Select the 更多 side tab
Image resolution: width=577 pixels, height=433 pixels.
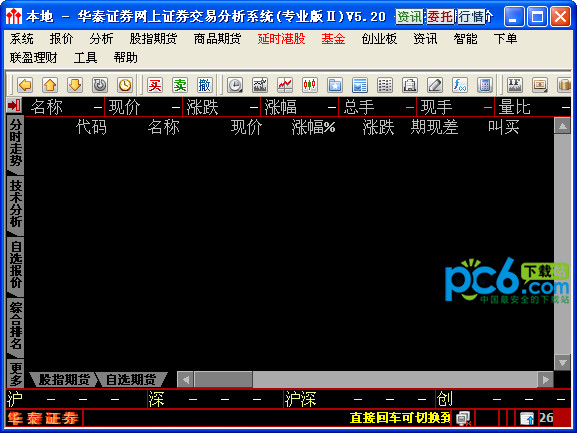15,373
